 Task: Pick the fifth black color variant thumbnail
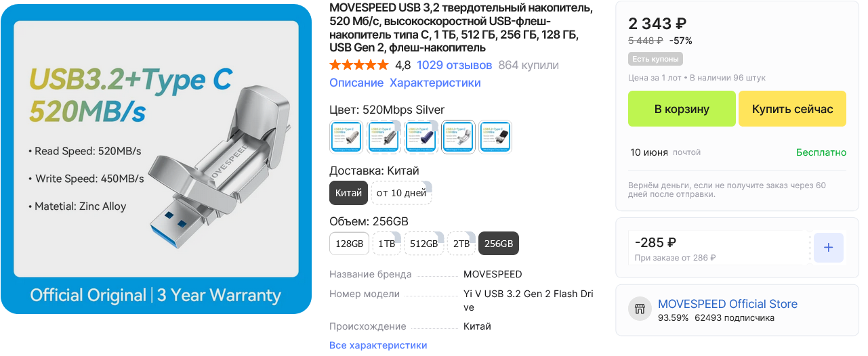(x=495, y=137)
